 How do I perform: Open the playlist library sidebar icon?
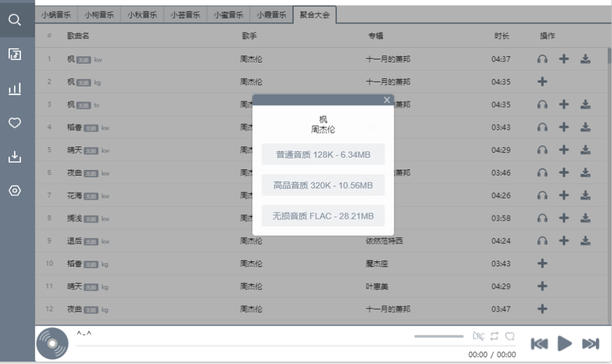[15, 54]
